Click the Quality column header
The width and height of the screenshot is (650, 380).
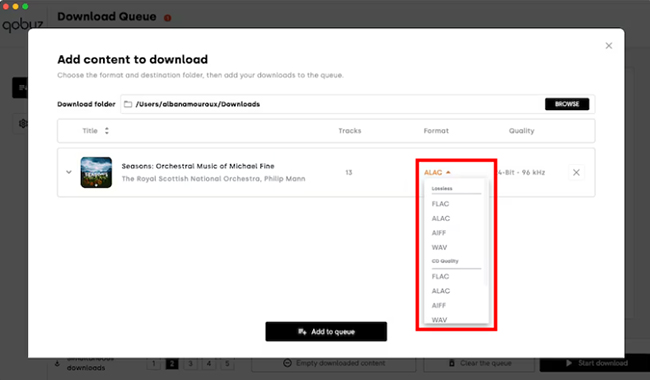coord(521,131)
